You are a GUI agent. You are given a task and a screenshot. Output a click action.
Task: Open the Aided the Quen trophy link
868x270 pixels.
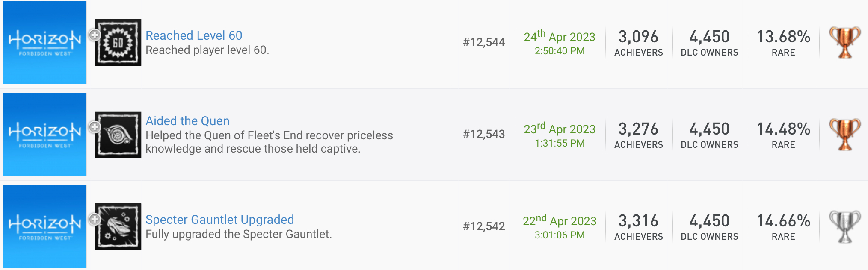187,121
